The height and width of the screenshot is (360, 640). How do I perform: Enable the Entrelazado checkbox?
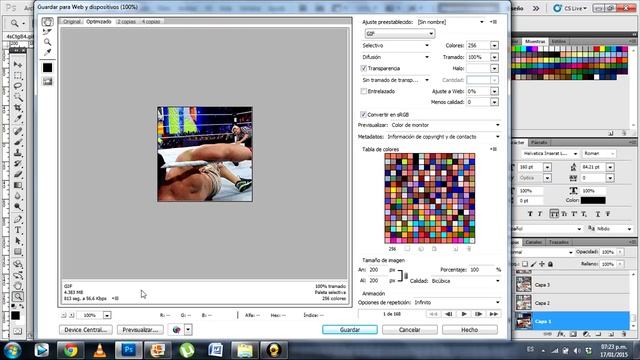(363, 91)
